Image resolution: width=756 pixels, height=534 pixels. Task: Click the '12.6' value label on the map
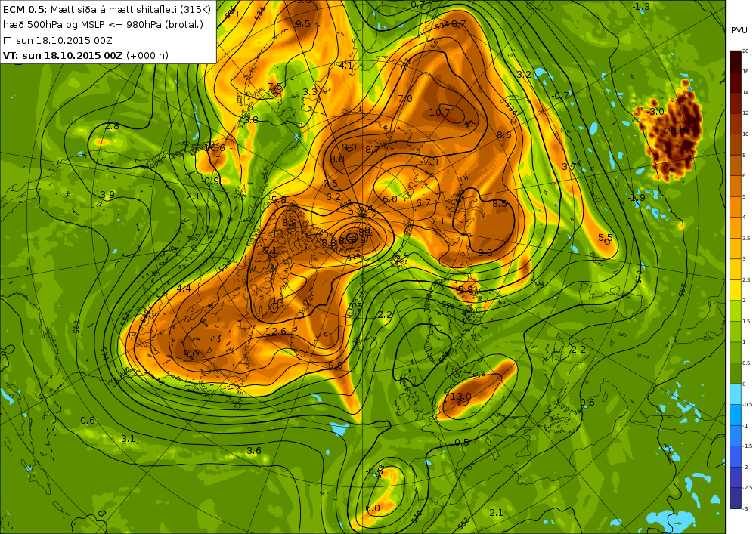coord(275,332)
